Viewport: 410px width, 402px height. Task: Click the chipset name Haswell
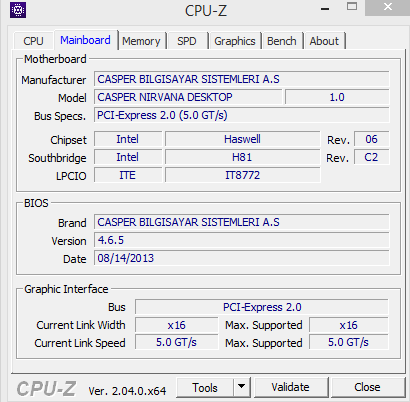242,139
